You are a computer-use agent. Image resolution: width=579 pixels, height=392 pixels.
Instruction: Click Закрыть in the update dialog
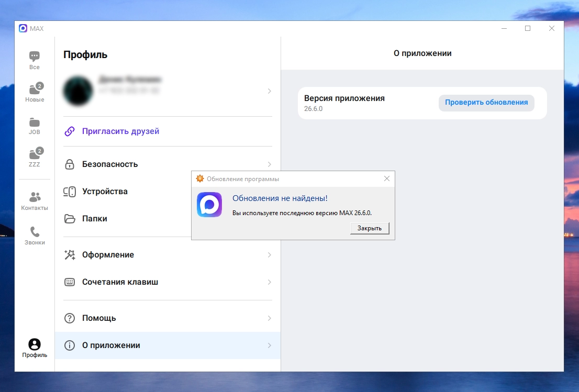[x=370, y=228]
